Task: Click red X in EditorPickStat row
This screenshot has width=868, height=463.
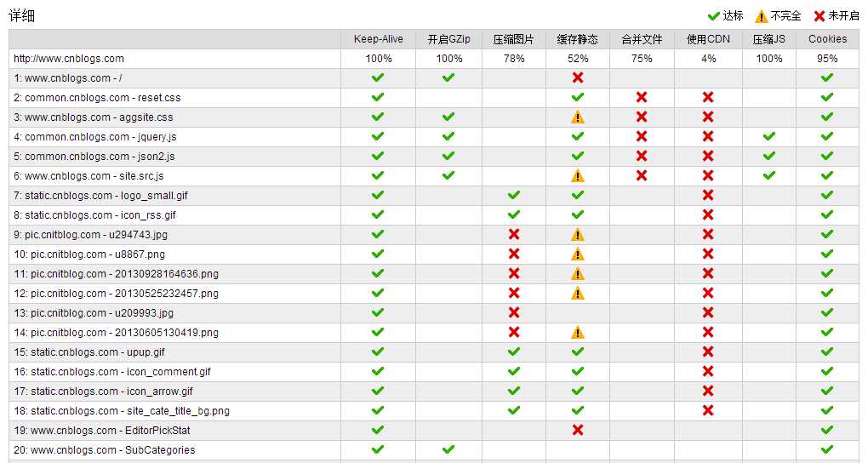Action: point(578,430)
